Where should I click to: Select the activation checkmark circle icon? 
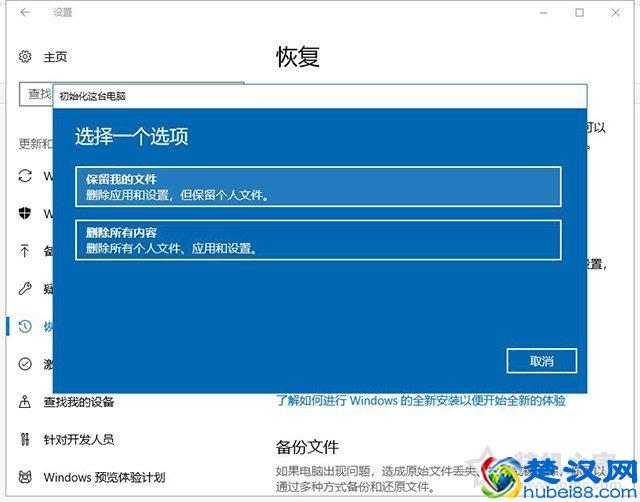25,364
